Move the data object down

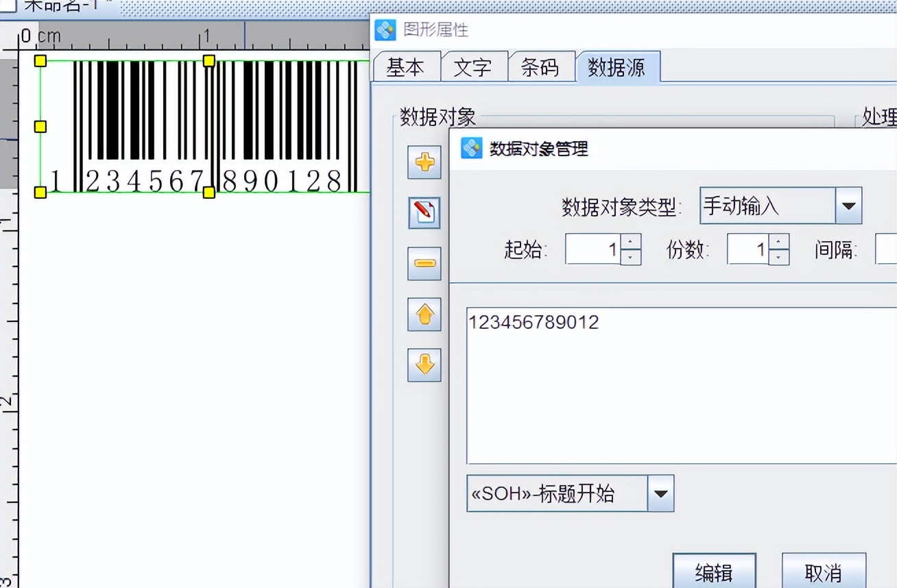424,365
